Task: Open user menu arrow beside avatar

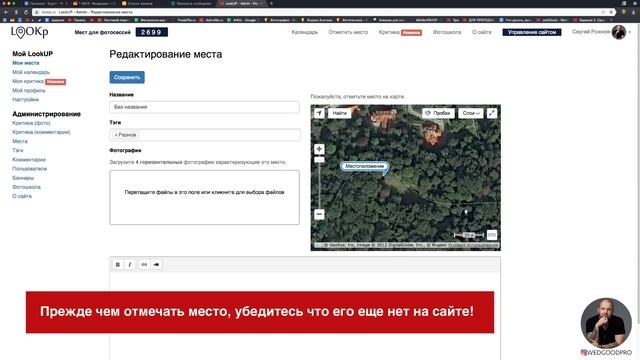Action: (630, 32)
